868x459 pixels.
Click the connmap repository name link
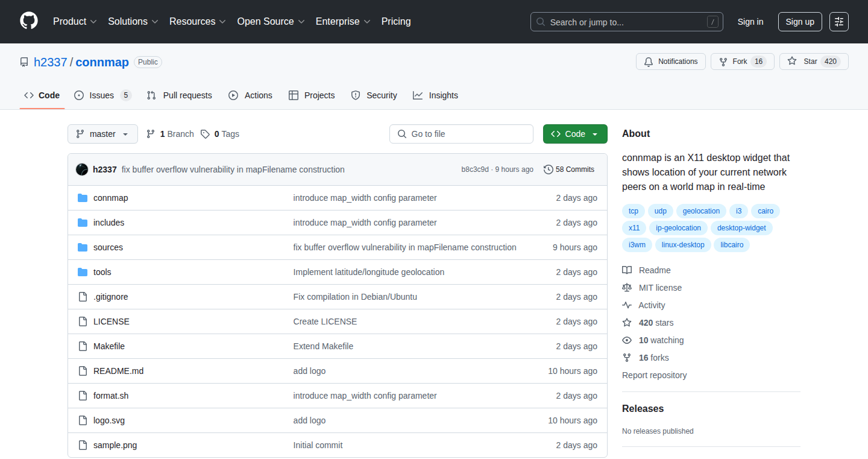(x=102, y=62)
